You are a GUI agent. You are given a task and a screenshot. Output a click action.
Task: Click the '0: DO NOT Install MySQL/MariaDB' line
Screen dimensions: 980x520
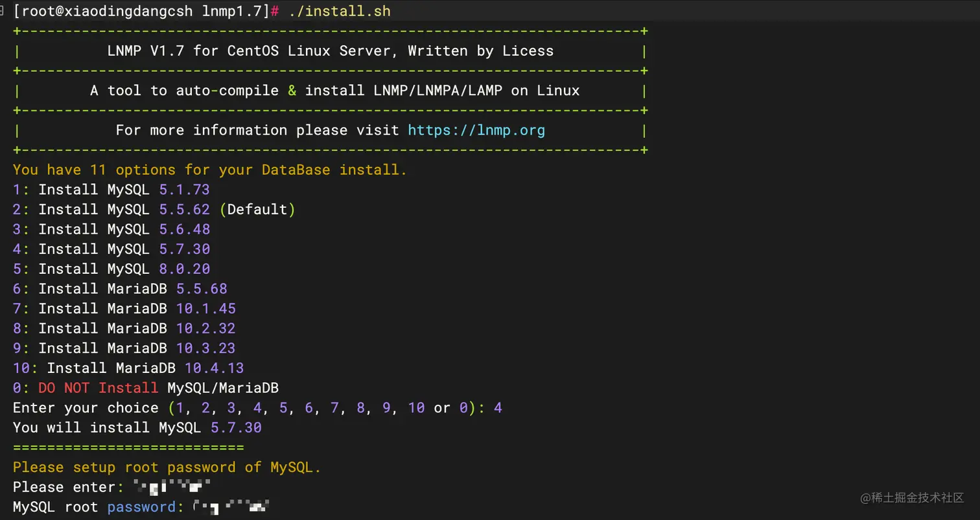coord(146,388)
